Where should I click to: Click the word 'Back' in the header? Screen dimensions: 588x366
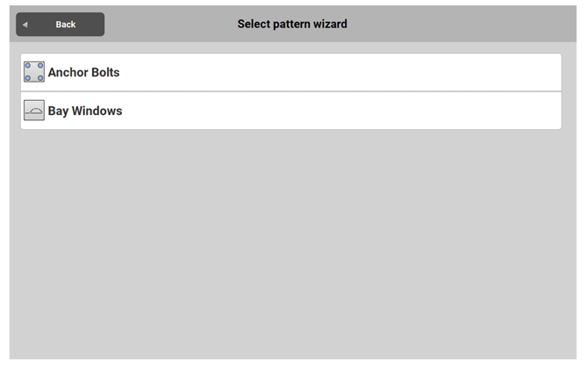[66, 25]
